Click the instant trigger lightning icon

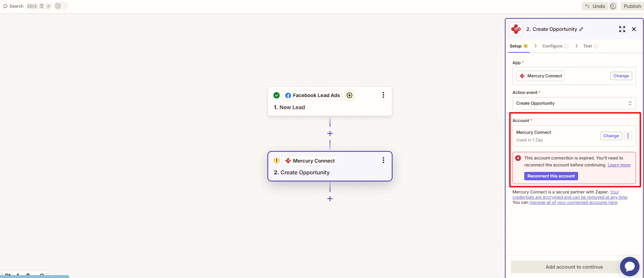349,95
